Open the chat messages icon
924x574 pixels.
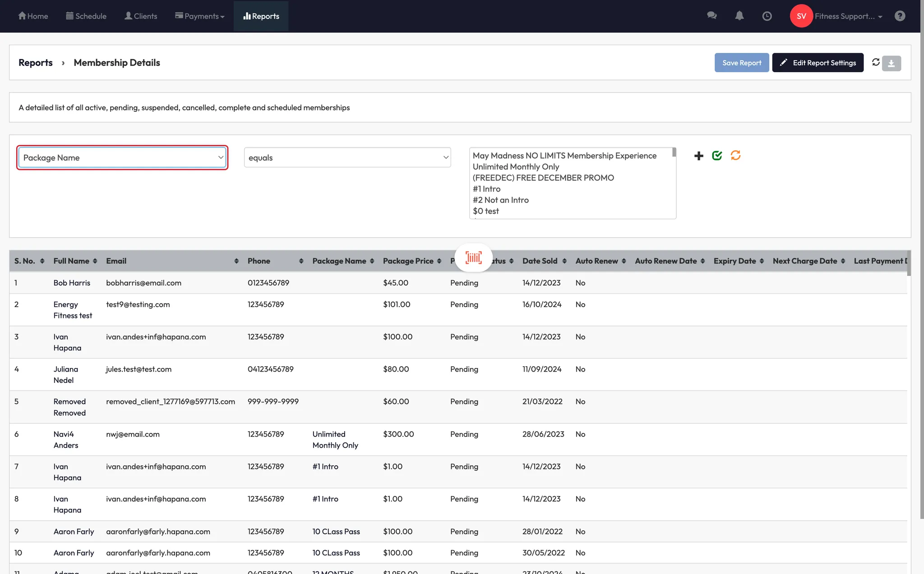tap(711, 16)
